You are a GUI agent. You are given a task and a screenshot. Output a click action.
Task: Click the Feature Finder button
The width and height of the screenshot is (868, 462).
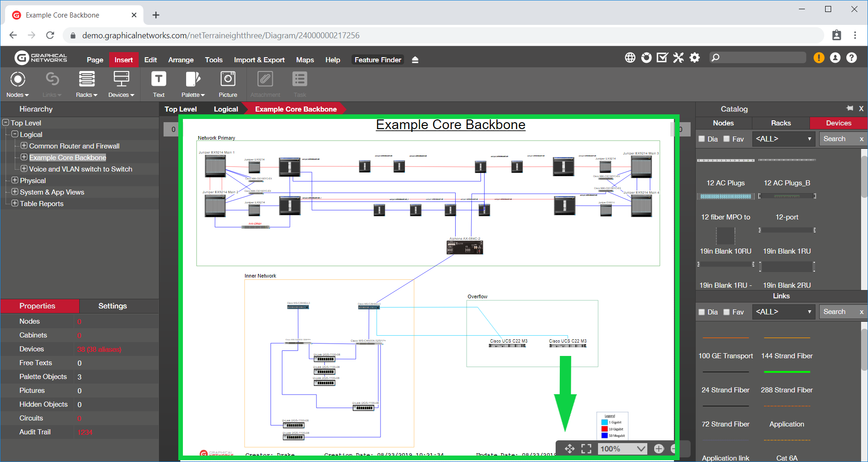(377, 60)
